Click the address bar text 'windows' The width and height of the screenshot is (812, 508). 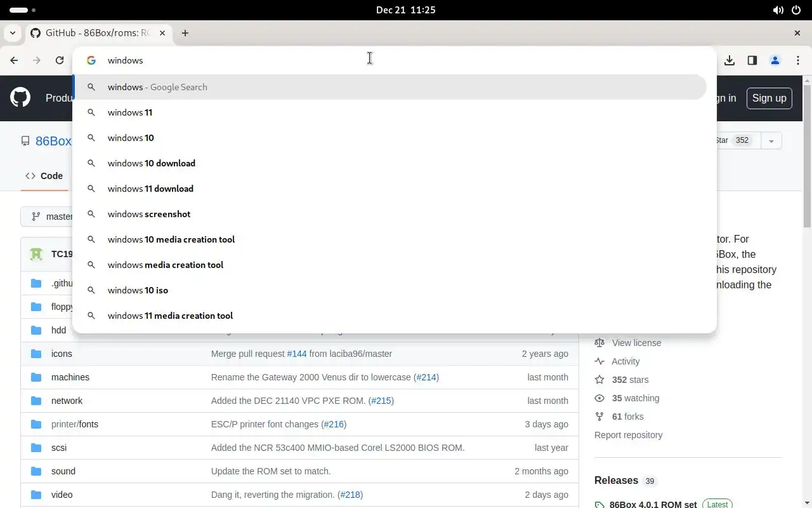tap(125, 60)
